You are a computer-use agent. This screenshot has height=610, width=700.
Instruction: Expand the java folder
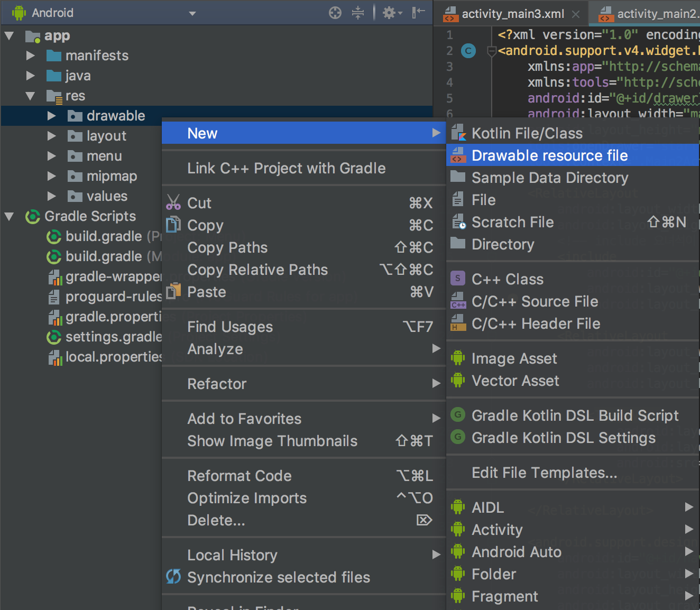31,76
